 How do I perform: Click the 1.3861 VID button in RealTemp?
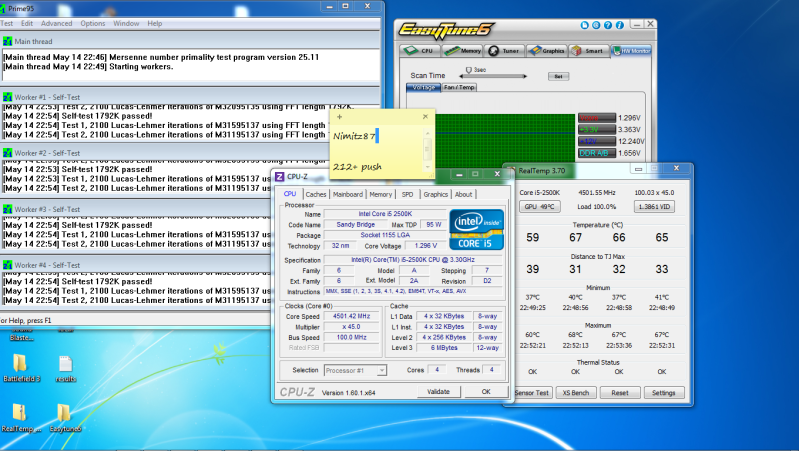[x=654, y=206]
